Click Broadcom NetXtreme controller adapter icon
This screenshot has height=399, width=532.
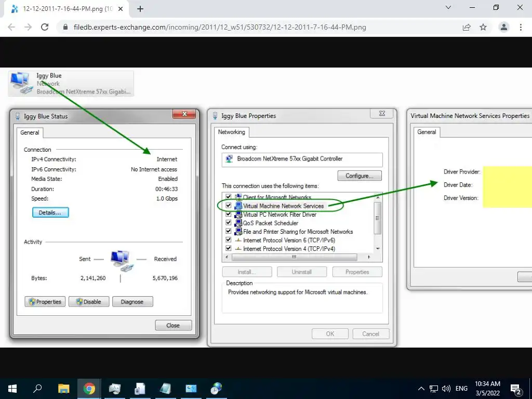click(230, 158)
